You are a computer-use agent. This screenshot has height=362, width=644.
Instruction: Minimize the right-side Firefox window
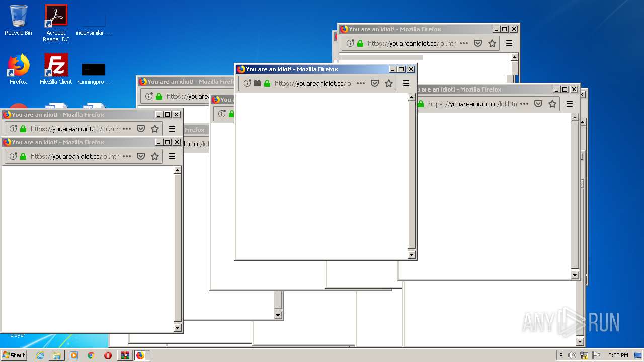556,89
